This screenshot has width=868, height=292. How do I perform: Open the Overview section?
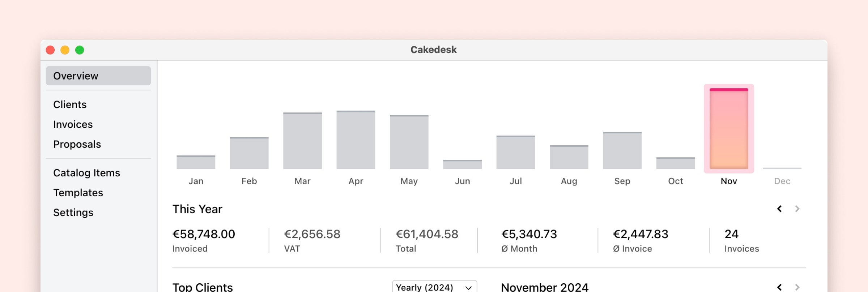click(98, 76)
